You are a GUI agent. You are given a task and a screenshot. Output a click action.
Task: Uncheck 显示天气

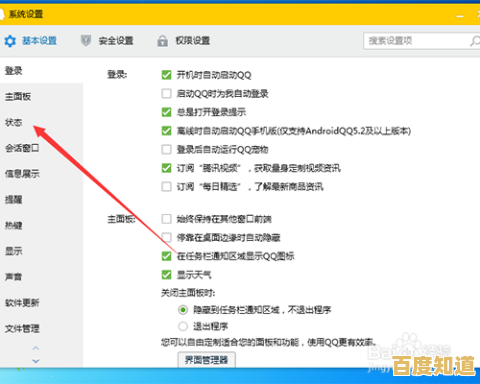point(166,275)
